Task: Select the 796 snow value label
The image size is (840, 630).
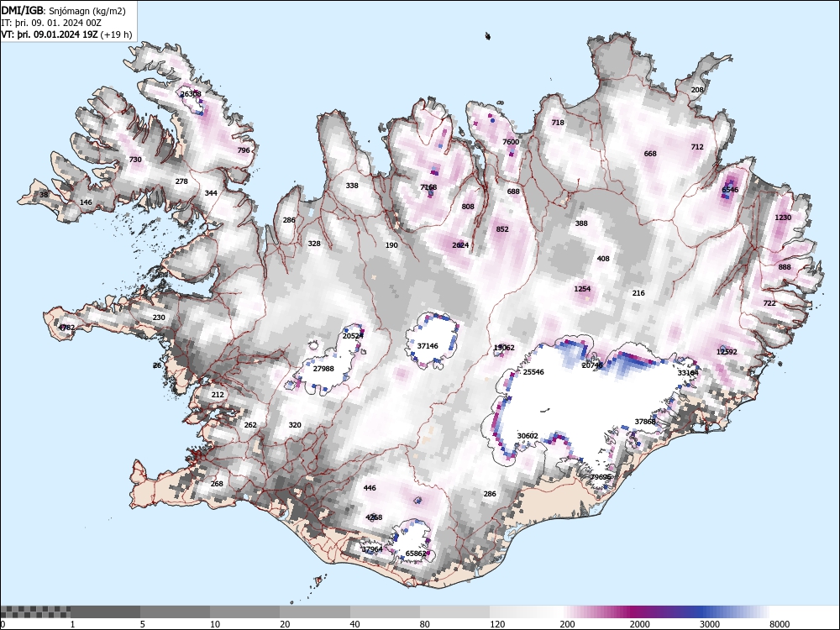Action: pos(244,150)
